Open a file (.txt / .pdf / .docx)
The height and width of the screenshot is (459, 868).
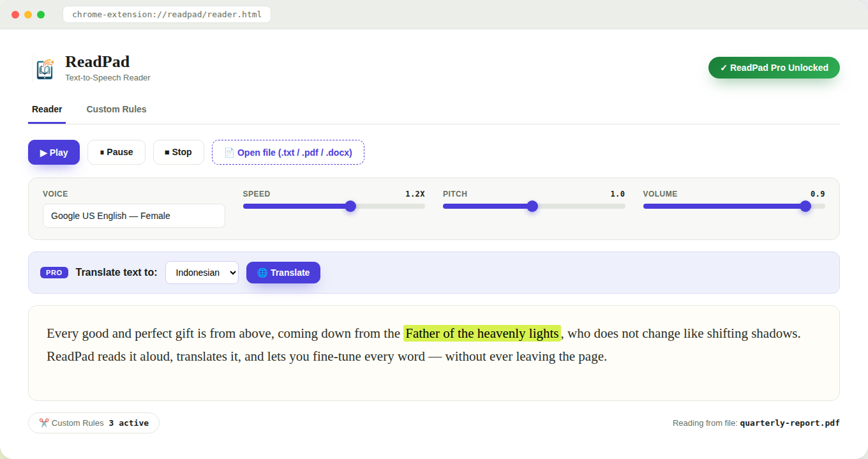click(x=288, y=152)
